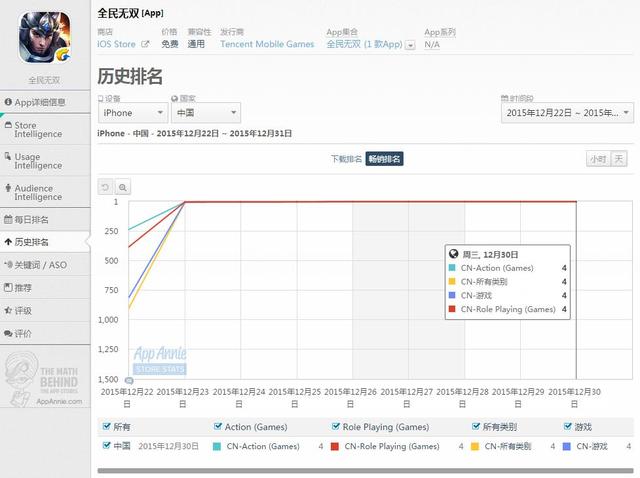Click the bookmark icon beside 推荐

8,287
